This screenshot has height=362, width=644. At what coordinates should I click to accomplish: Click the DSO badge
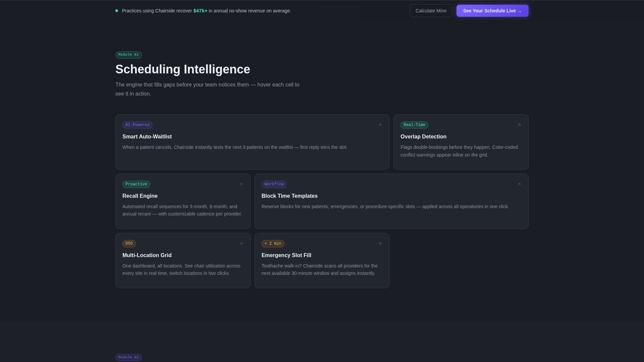point(129,244)
